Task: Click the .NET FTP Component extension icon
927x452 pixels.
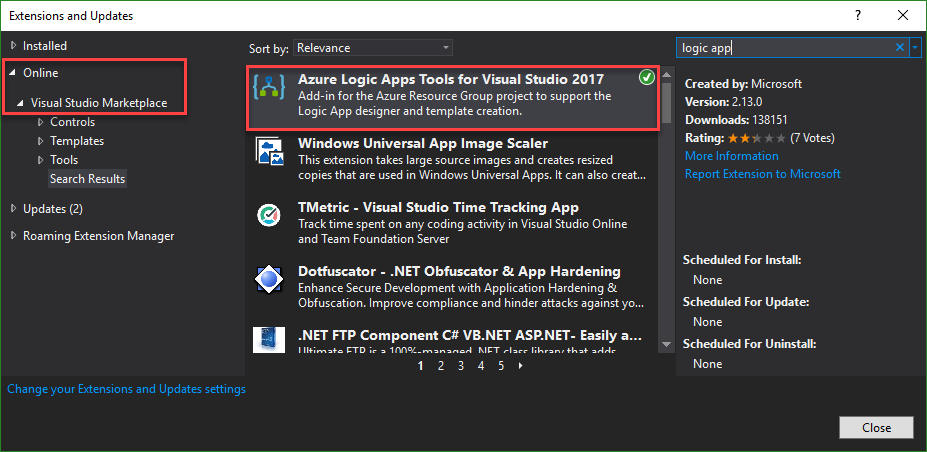Action: [269, 340]
